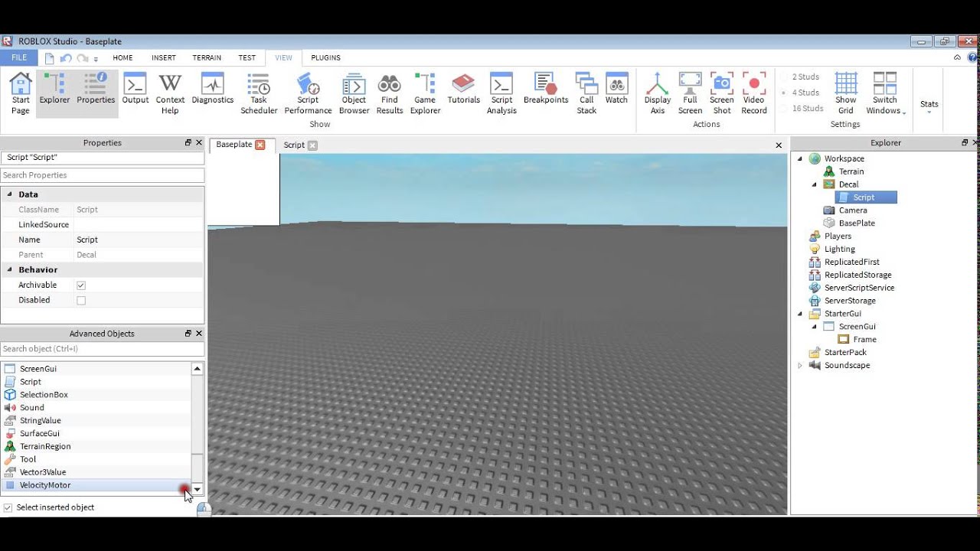
Task: Open the Switch Windows dropdown
Action: coord(885,93)
